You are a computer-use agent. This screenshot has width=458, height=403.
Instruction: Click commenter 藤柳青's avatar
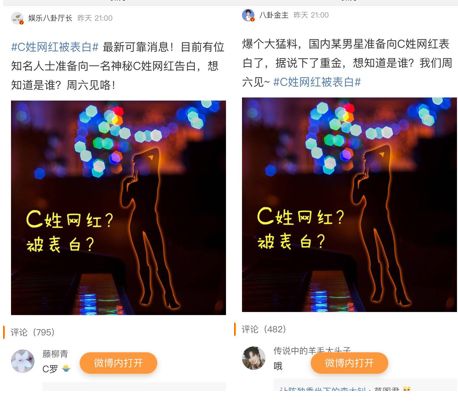coord(23,361)
